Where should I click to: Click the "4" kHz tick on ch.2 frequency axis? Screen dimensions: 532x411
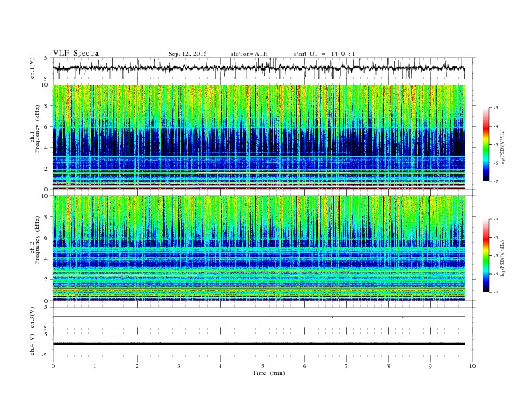47,259
